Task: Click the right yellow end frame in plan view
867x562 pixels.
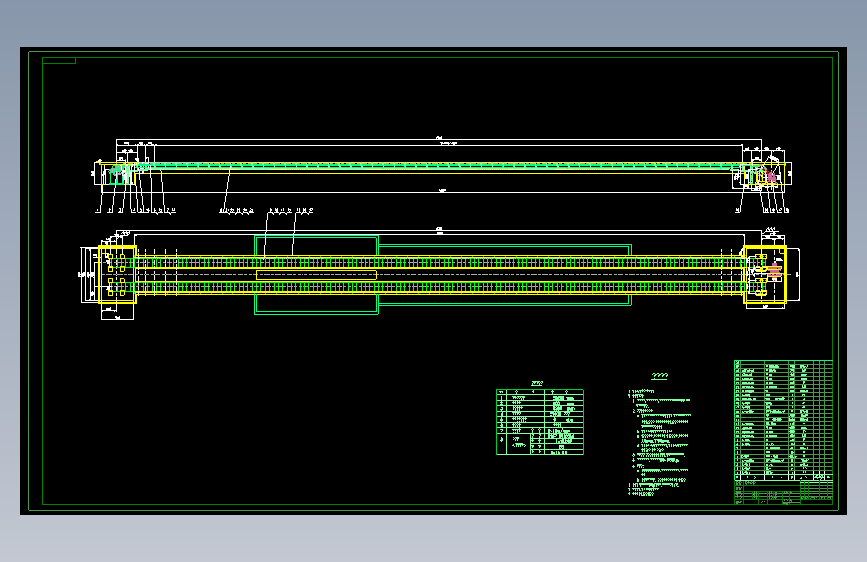Action: (765, 274)
